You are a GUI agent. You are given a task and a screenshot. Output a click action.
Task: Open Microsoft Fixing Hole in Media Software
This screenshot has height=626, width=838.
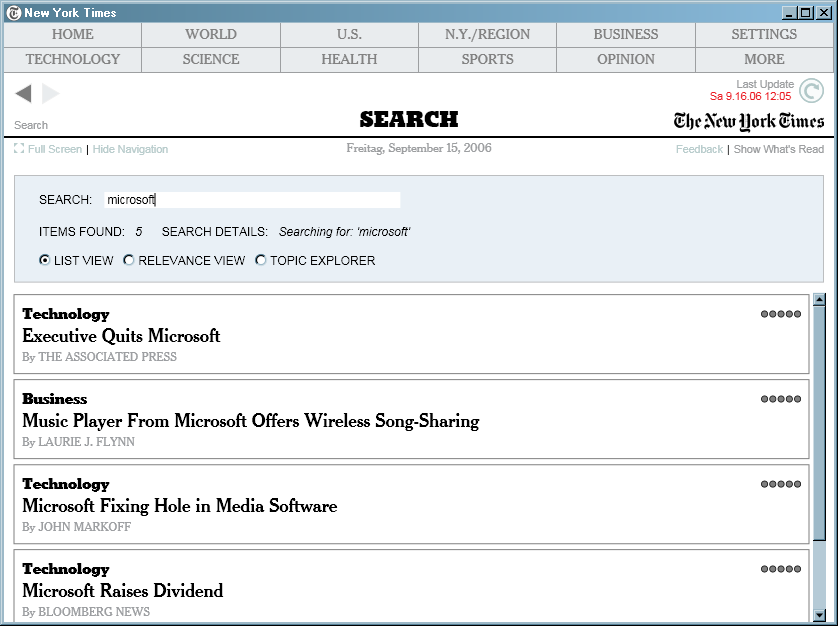(180, 506)
